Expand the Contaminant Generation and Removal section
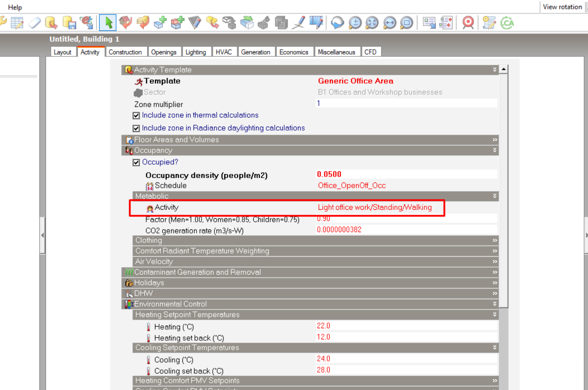The image size is (588, 390). point(495,272)
